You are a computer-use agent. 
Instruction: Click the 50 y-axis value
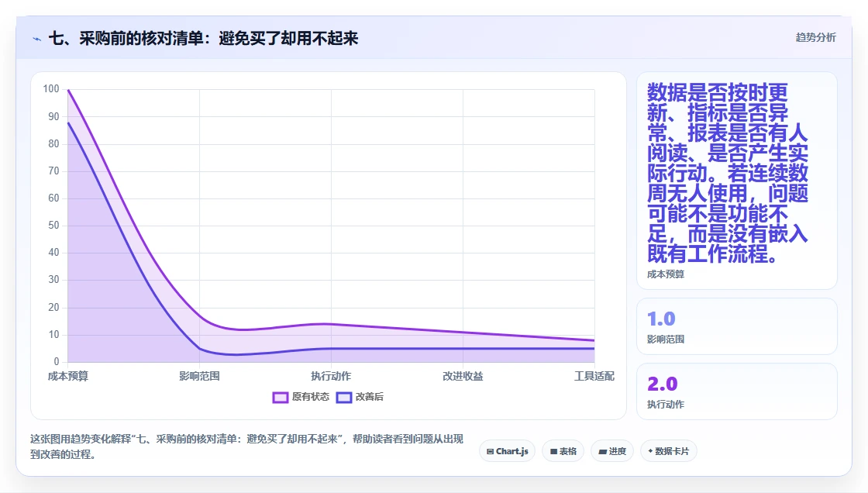(x=53, y=225)
